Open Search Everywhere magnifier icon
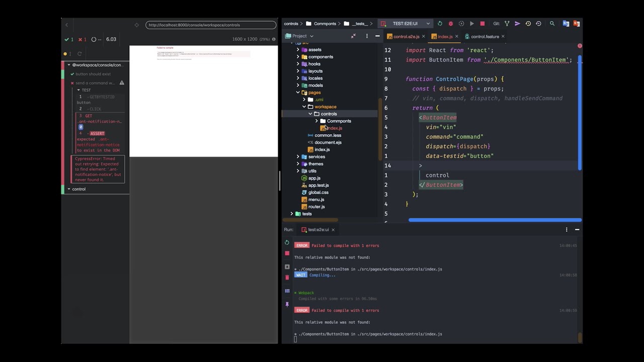Viewport: 644px width, 362px height. pyautogui.click(x=552, y=24)
